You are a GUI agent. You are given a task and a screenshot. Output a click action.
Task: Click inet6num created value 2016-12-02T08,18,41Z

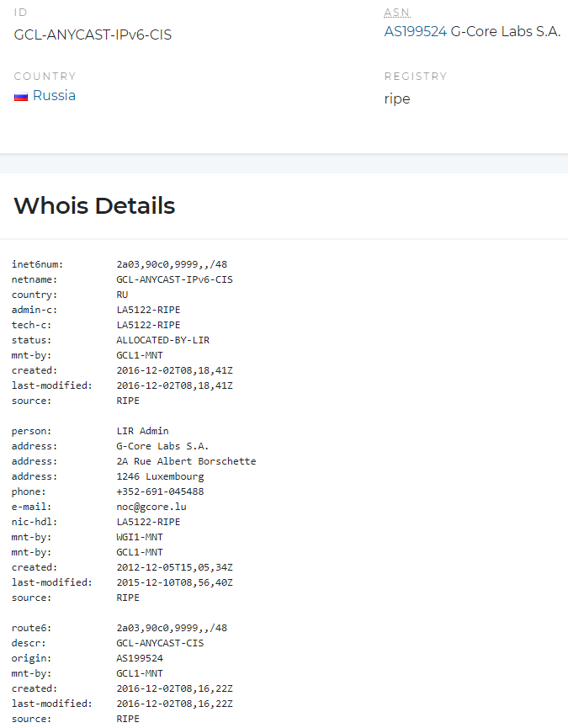click(x=174, y=370)
